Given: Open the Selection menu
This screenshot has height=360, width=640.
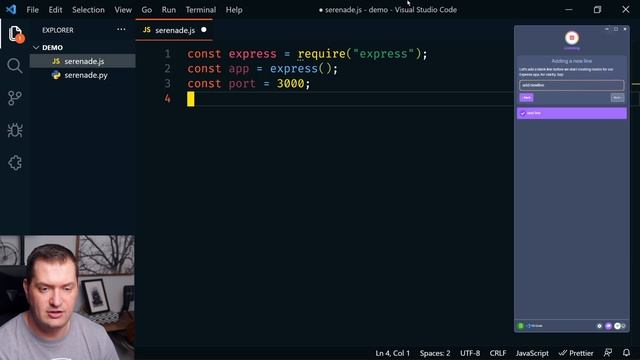Looking at the screenshot, I should click(x=88, y=10).
